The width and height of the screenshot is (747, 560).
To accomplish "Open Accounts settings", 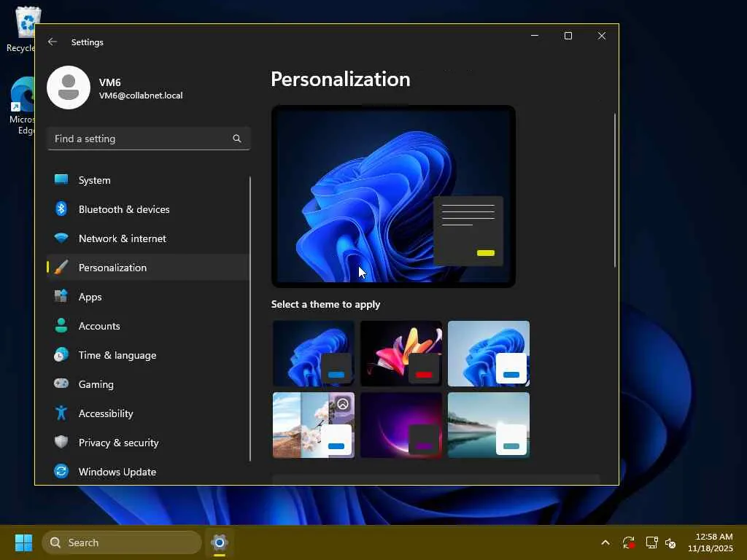I will point(147,326).
